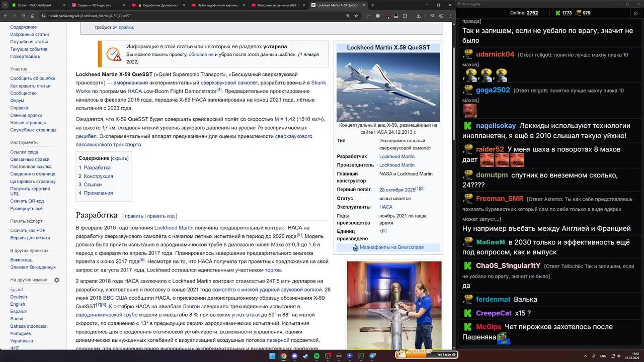
Task: Expand all sections via Развернуть всё
Action: pyautogui.click(x=27, y=209)
